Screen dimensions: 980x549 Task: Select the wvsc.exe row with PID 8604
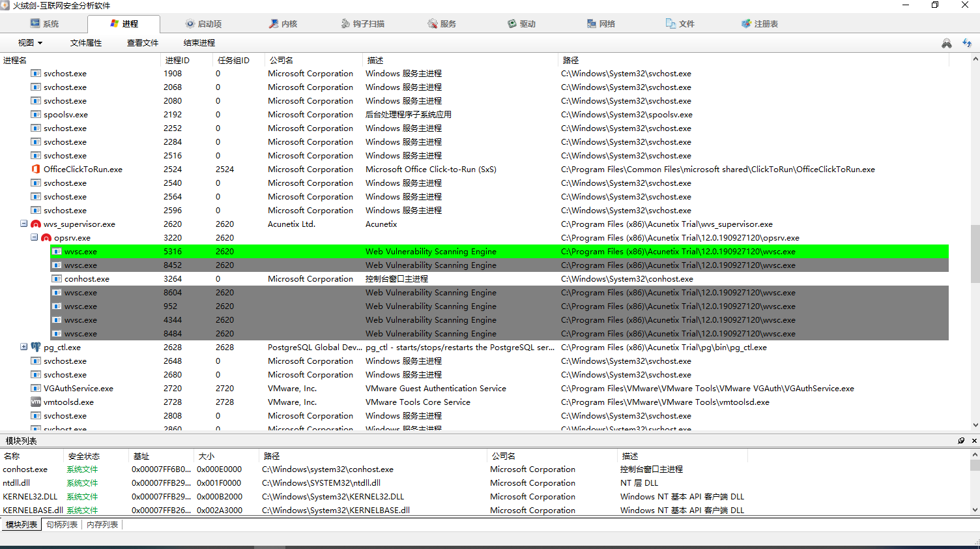pos(499,293)
